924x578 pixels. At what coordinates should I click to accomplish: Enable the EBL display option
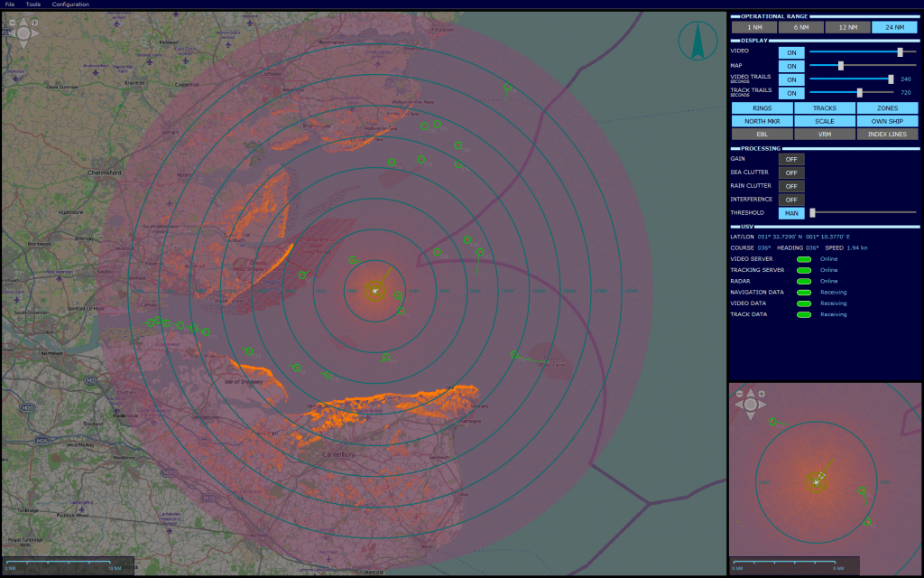[x=762, y=133]
